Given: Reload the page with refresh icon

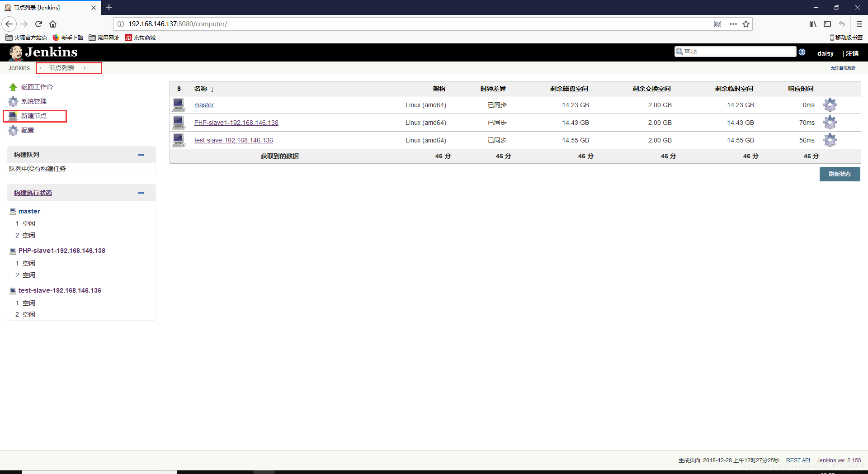Looking at the screenshot, I should (x=38, y=24).
